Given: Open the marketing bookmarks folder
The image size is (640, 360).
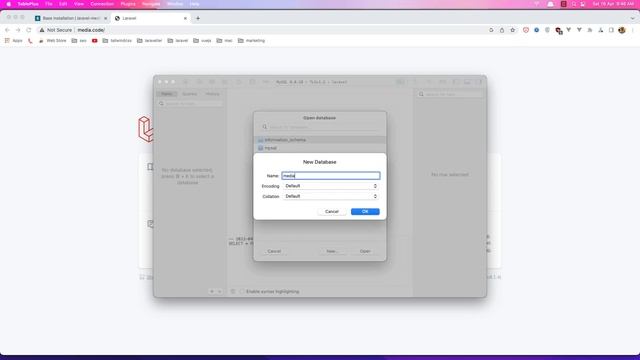Looking at the screenshot, I should click(x=251, y=41).
